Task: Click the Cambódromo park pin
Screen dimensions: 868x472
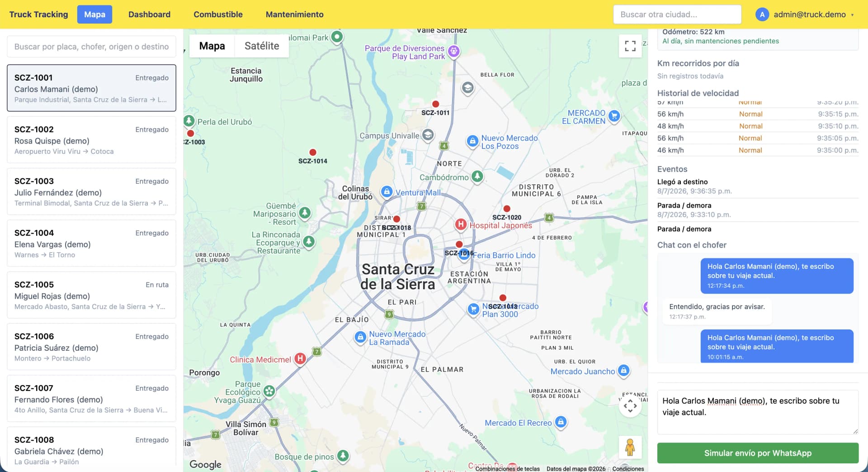Action: point(477,176)
